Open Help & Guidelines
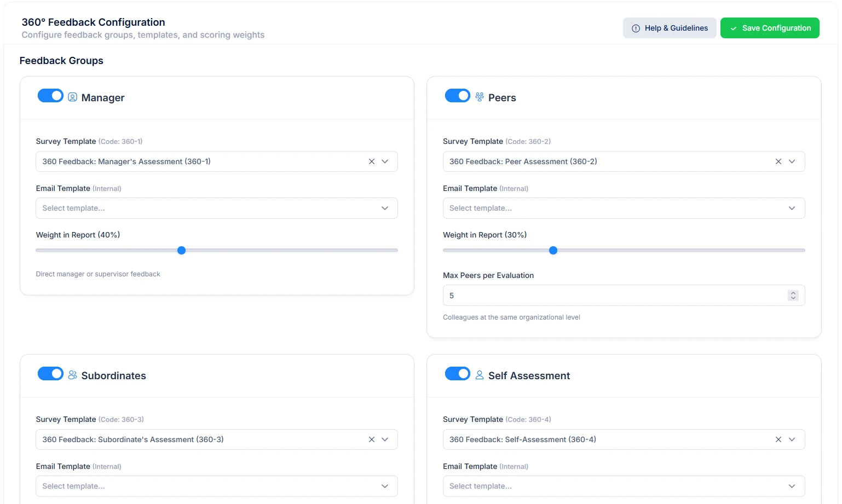842x504 pixels. (670, 28)
